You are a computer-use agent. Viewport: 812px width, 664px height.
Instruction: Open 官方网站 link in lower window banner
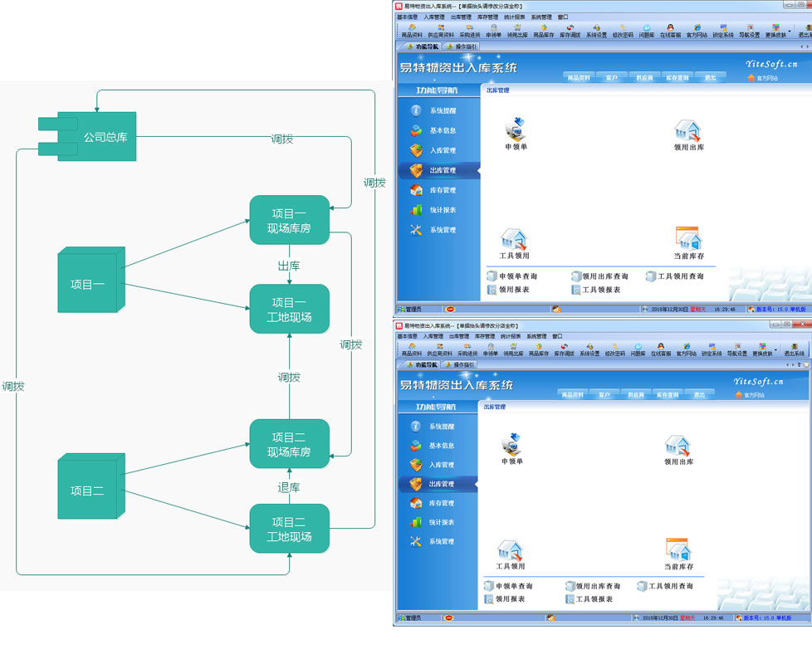coord(756,395)
